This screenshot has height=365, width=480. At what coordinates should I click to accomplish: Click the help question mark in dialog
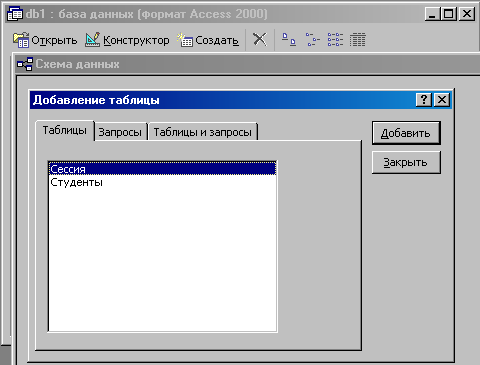pos(424,100)
